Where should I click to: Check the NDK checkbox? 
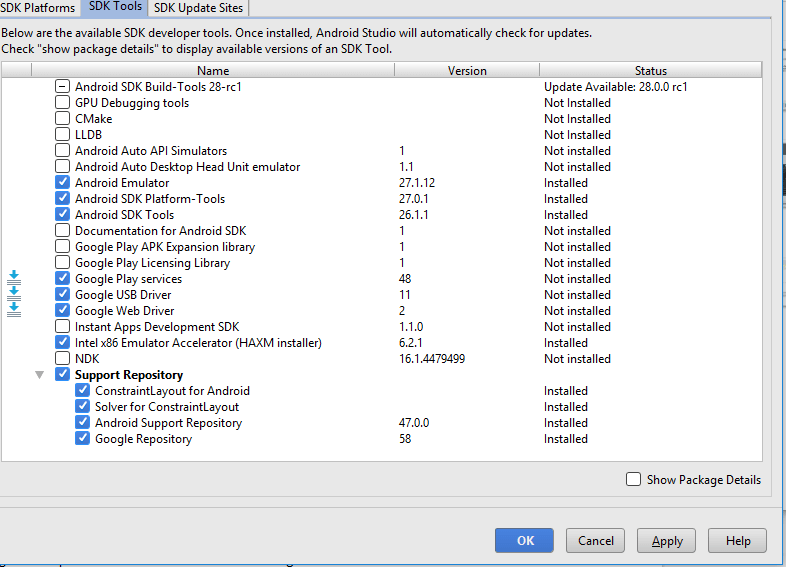[x=63, y=358]
